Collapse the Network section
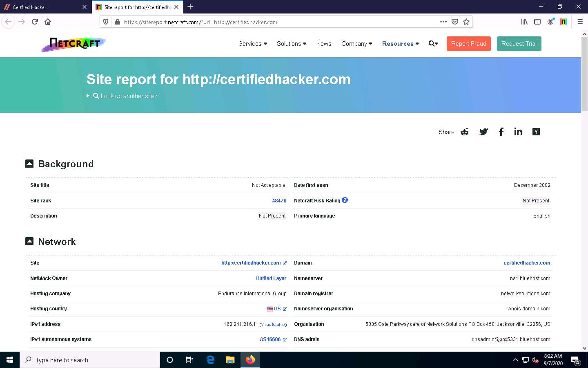Viewport: 588px width, 368px height. pos(29,241)
